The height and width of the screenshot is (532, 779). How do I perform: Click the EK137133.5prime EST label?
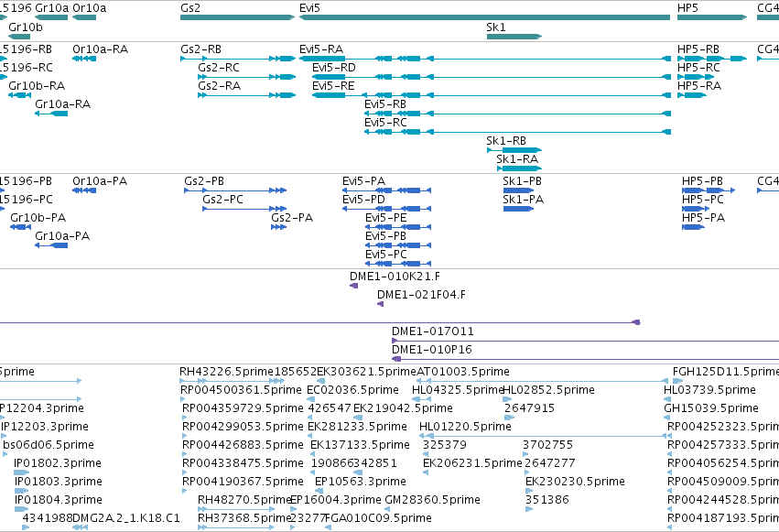pyautogui.click(x=360, y=446)
